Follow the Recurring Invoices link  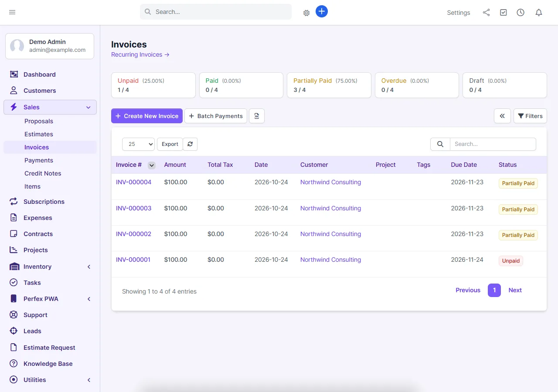click(140, 54)
